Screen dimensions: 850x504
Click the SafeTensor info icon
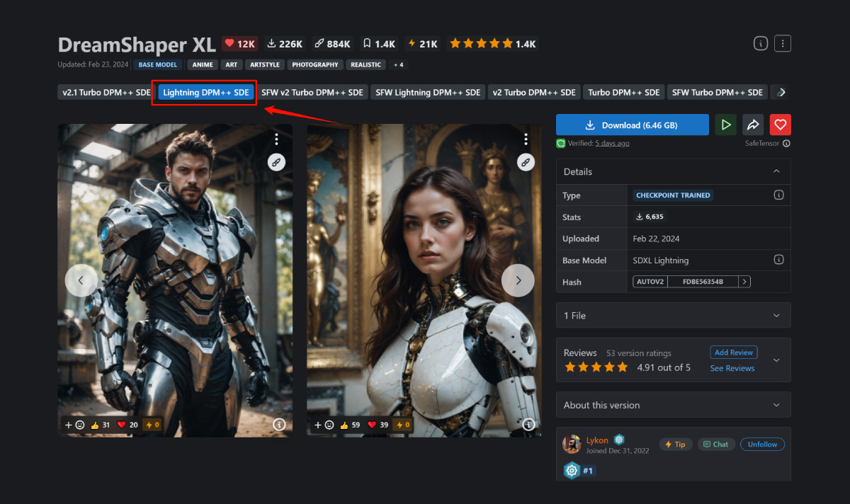click(x=786, y=144)
